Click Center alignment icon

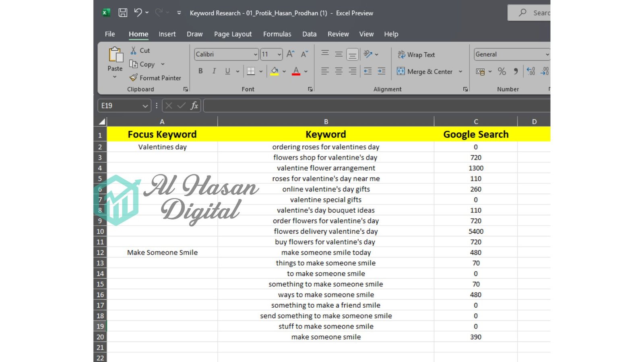point(339,71)
